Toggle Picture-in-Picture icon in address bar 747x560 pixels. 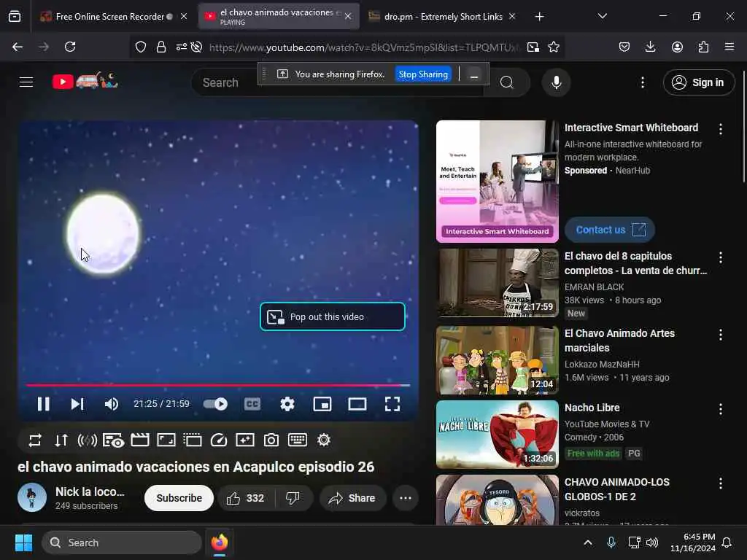point(533,47)
